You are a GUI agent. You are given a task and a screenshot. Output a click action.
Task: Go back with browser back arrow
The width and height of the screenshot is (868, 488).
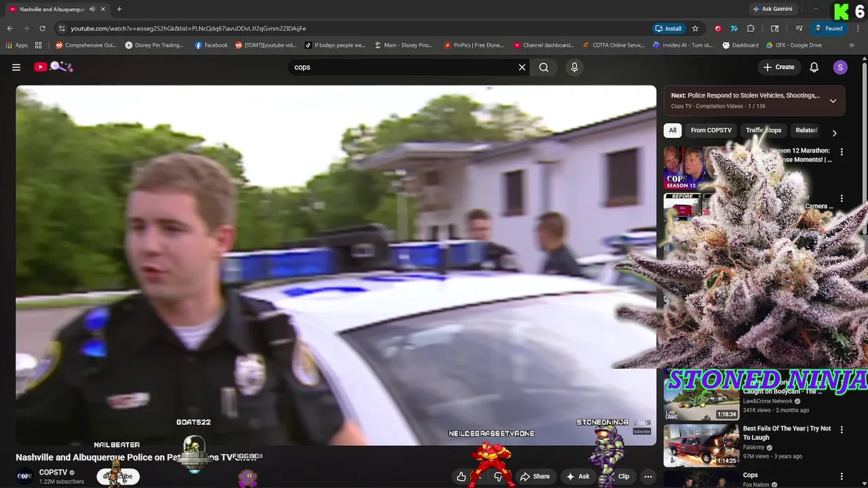9,28
